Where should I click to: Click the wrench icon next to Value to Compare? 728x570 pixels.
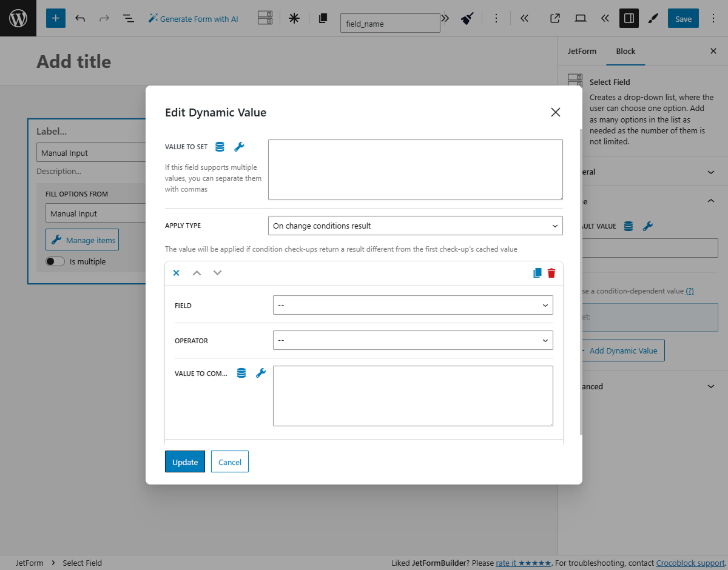(261, 373)
